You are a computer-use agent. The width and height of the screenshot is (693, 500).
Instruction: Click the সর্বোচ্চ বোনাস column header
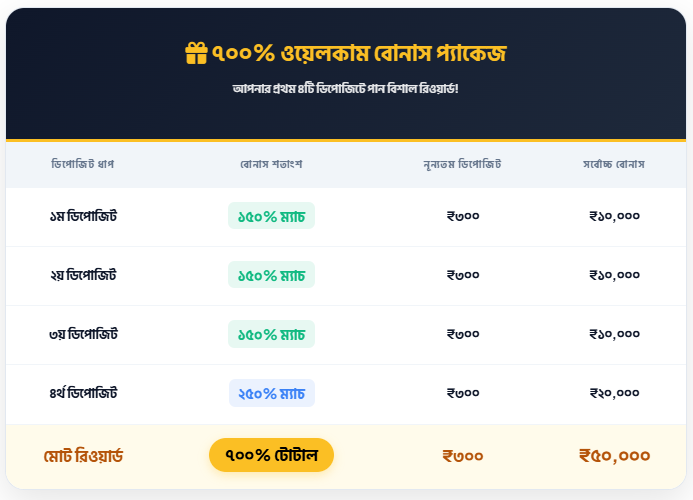click(614, 163)
